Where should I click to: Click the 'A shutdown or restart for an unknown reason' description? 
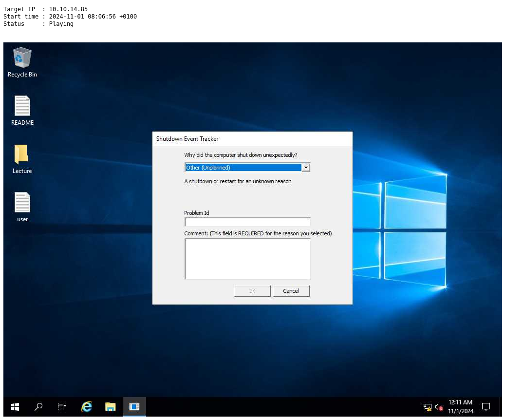[238, 181]
